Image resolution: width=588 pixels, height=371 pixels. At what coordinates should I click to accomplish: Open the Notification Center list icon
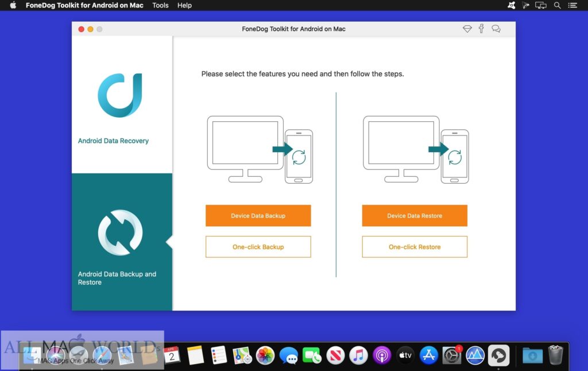click(x=572, y=5)
